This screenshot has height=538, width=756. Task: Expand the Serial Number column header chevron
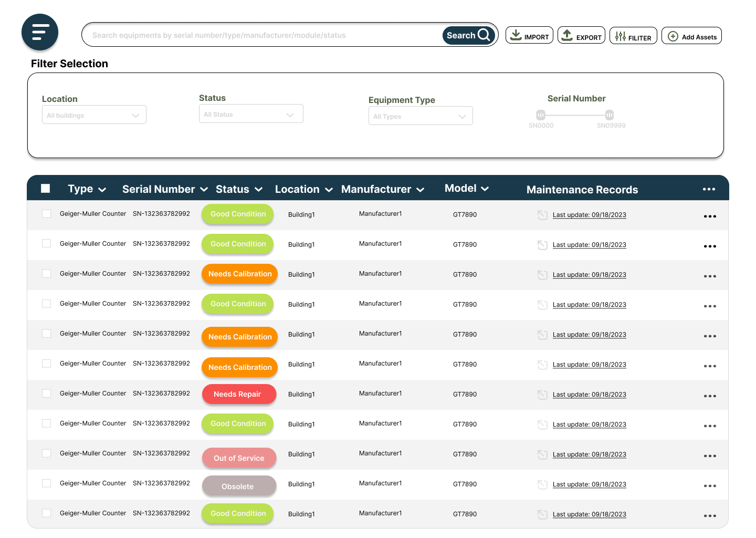204,190
